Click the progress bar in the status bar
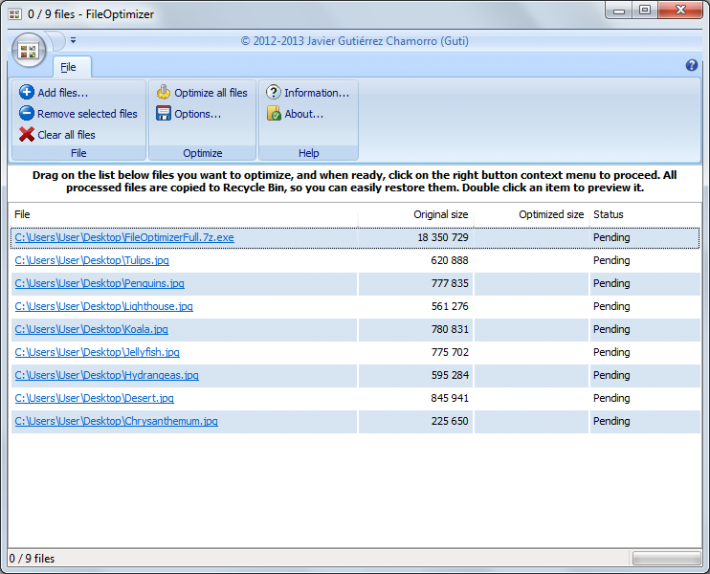 [666, 558]
